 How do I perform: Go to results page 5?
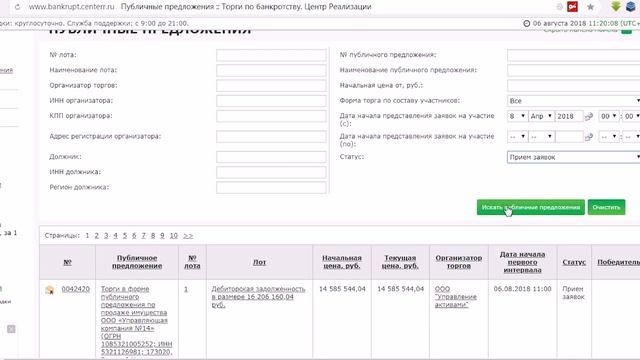point(125,236)
